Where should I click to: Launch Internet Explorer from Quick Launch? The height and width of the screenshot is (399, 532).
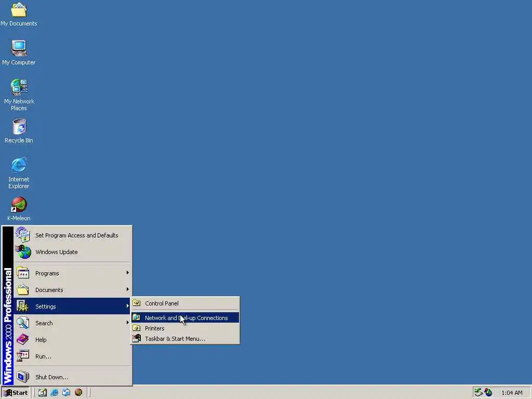coord(54,393)
